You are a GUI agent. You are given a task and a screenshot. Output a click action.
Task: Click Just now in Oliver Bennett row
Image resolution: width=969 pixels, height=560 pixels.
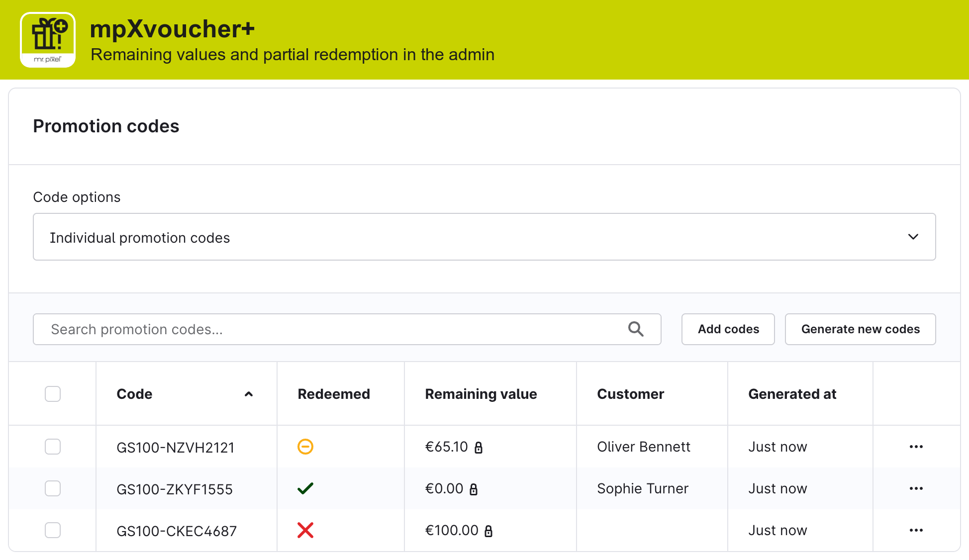(x=777, y=447)
